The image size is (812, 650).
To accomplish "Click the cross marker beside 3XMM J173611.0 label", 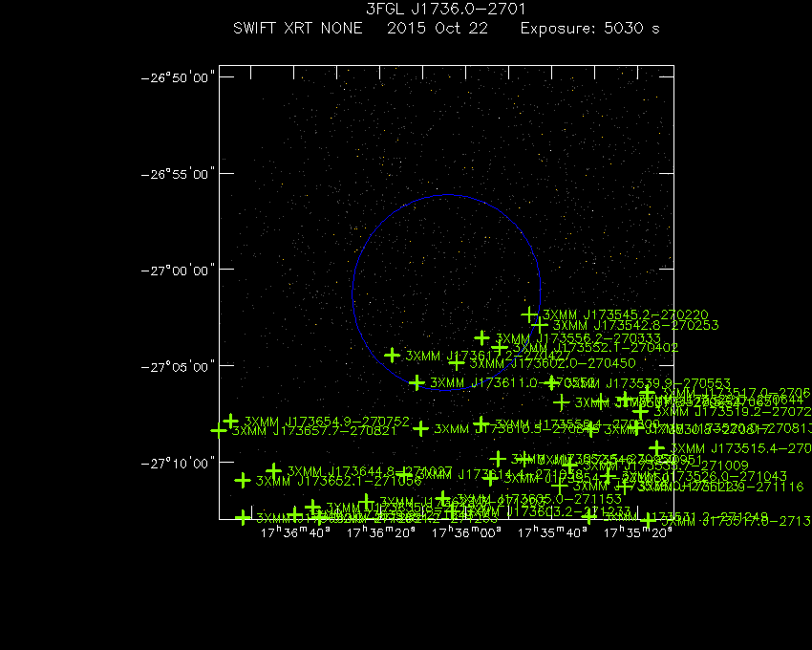I will click(417, 382).
